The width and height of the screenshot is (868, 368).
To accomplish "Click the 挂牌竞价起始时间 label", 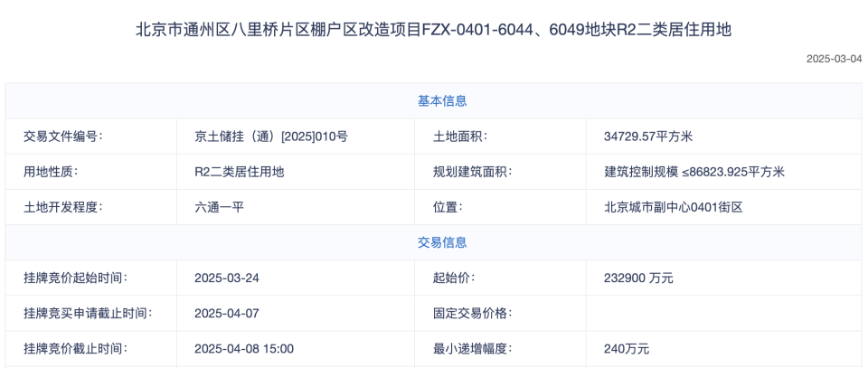I will coord(75,278).
